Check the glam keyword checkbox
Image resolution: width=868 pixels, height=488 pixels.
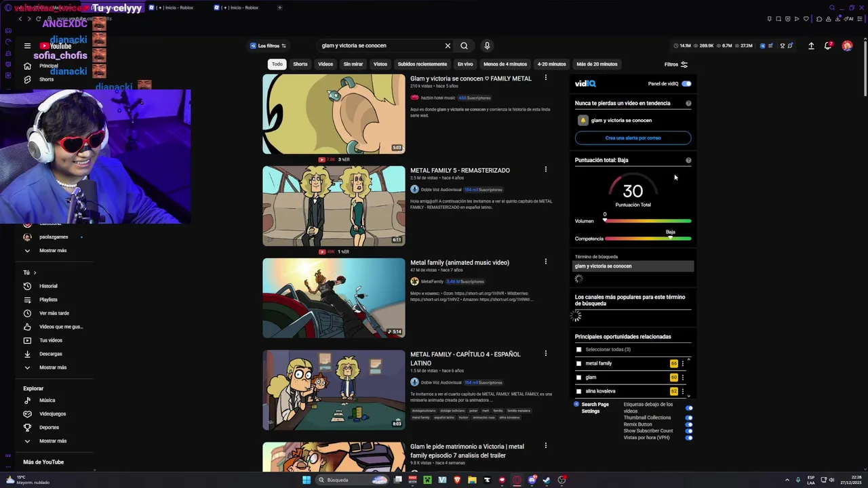[578, 378]
